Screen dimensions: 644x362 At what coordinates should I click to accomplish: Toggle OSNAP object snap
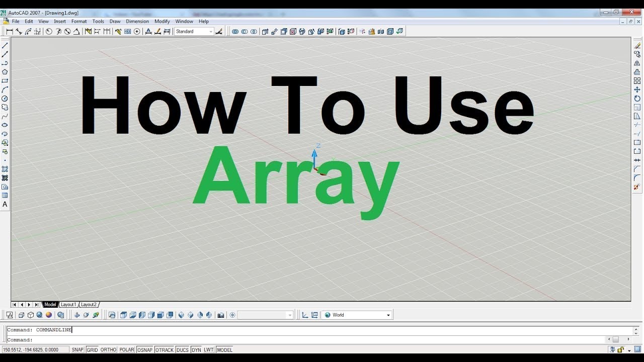pos(145,350)
